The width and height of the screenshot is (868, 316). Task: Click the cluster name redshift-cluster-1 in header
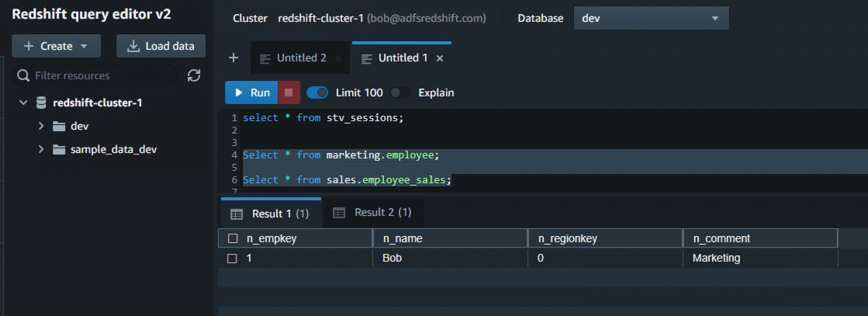(320, 19)
